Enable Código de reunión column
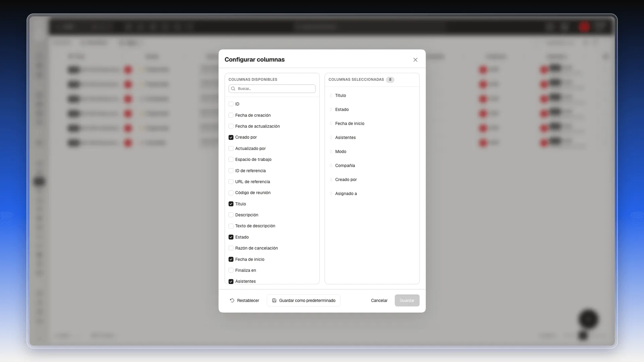Viewport: 644px width, 362px height. coord(231,193)
